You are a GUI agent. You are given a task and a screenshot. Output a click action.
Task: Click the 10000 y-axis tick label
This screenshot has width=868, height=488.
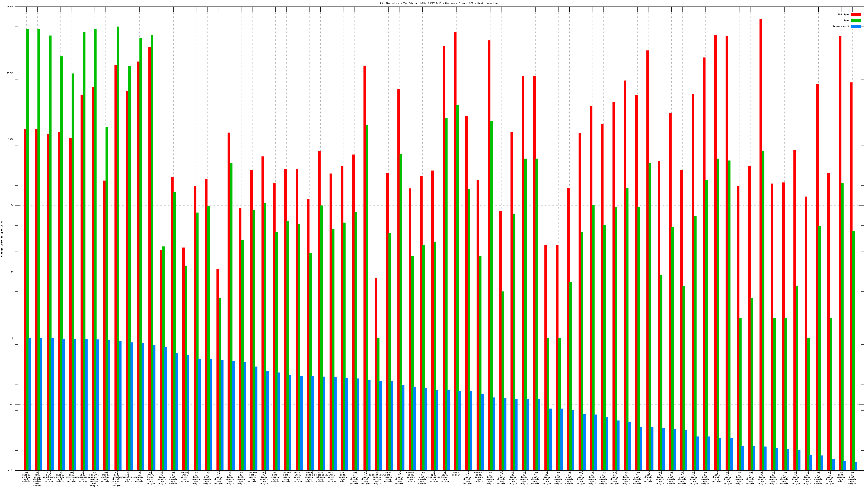point(10,73)
